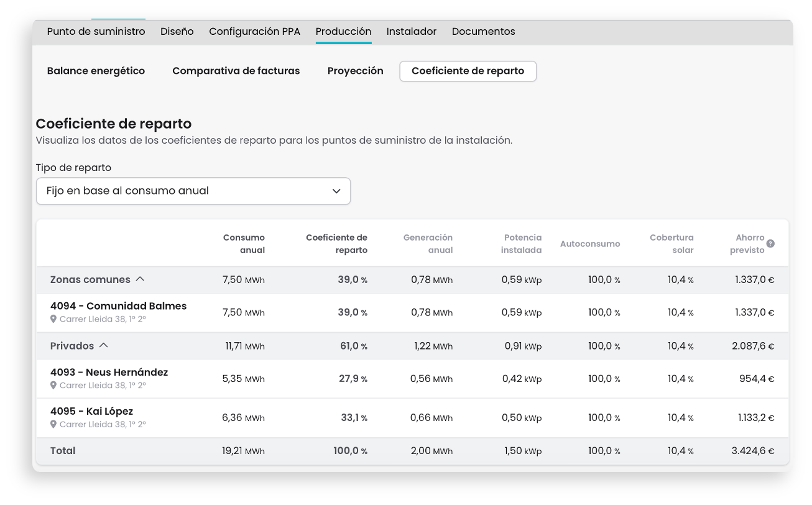Select Coeficiente de reparto sub-tab

click(x=468, y=71)
